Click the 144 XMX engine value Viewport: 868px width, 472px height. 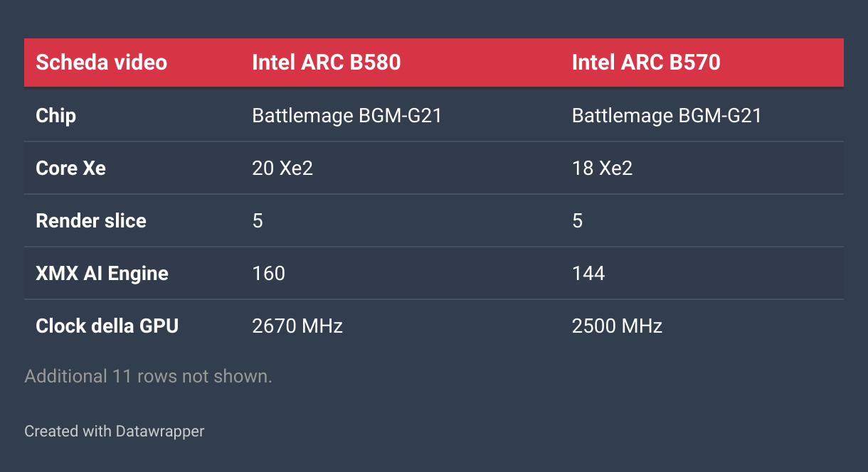(x=588, y=273)
